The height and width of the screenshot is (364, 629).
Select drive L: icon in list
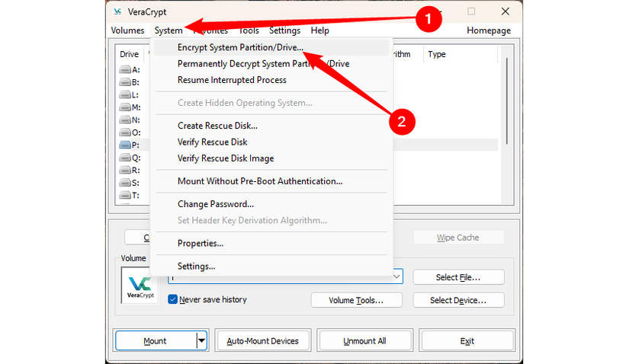click(x=125, y=95)
